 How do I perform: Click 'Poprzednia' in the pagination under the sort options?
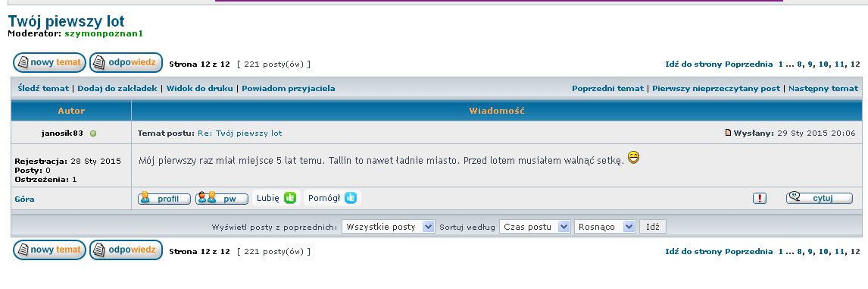click(x=749, y=251)
